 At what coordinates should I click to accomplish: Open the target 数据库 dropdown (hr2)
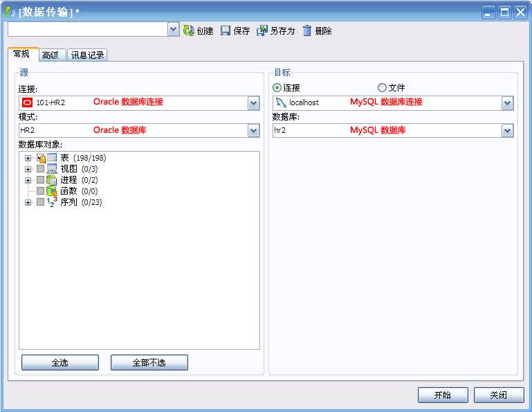pos(507,131)
